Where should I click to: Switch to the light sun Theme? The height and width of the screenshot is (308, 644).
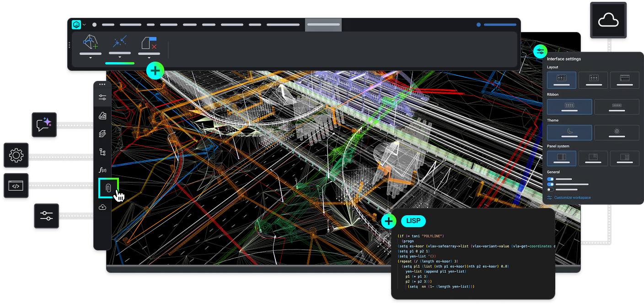pyautogui.click(x=617, y=133)
